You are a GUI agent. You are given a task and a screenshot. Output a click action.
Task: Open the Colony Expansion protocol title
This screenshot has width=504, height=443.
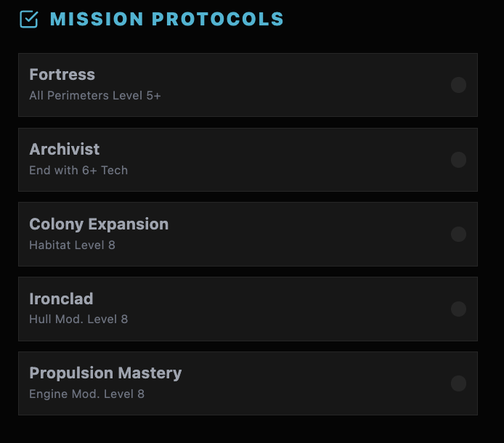point(99,224)
